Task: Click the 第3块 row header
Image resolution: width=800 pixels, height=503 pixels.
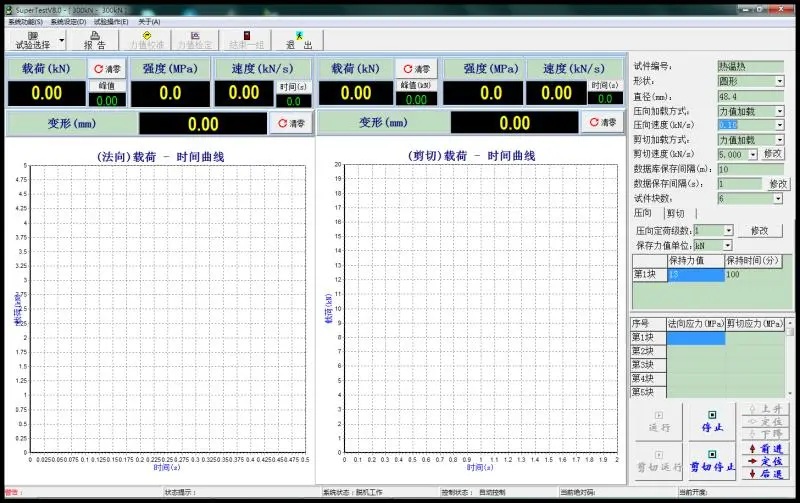Action: click(648, 365)
